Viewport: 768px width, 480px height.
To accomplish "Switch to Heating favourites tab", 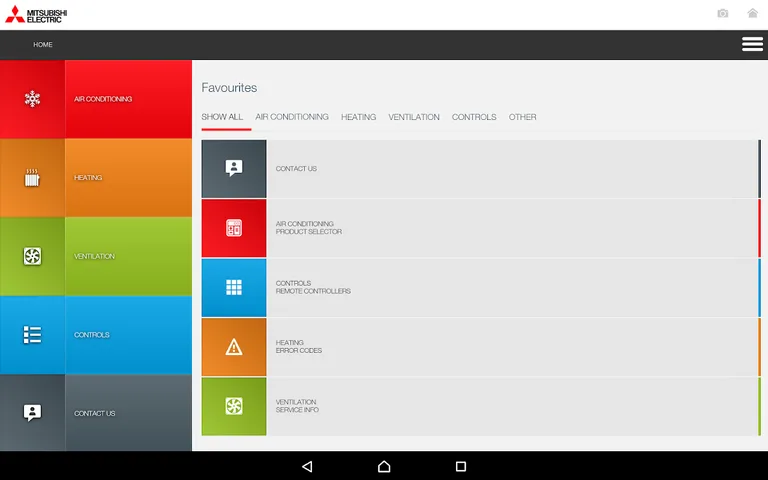I will 359,117.
